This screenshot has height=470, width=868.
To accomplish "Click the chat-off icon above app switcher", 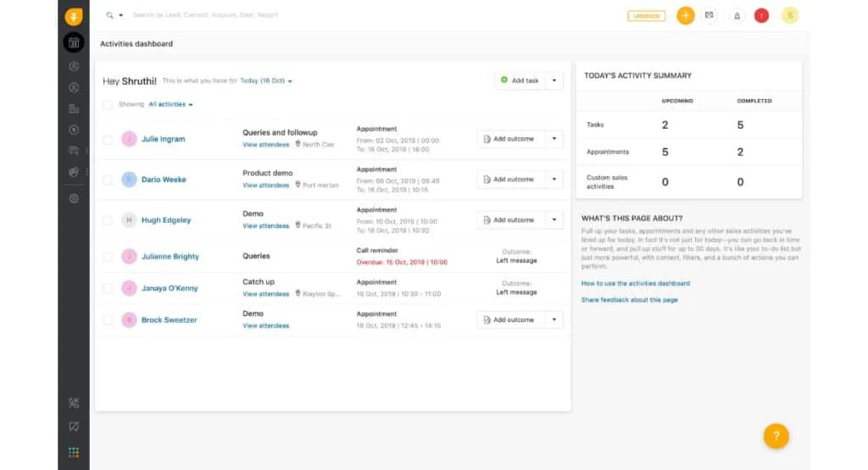I will coord(74,426).
